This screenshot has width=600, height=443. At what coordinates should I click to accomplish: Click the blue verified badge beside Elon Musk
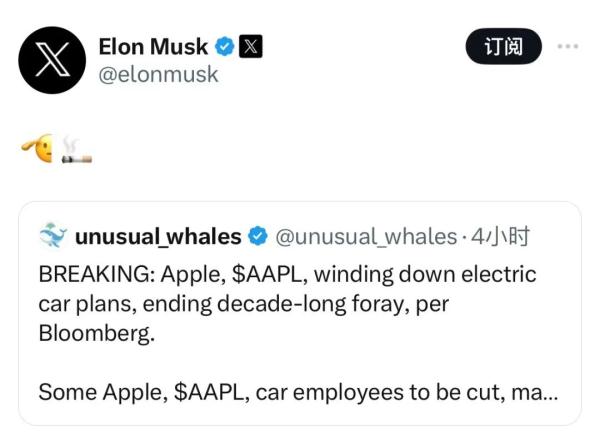coord(226,46)
